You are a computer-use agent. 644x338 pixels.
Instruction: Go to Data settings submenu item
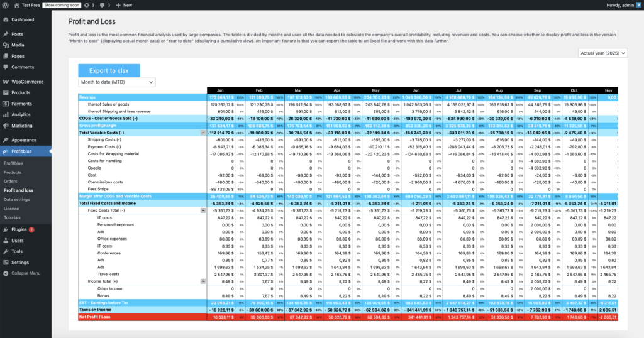pos(17,199)
